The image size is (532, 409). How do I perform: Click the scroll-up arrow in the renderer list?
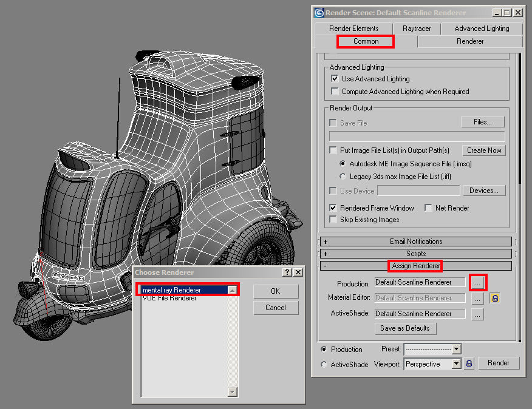[233, 289]
